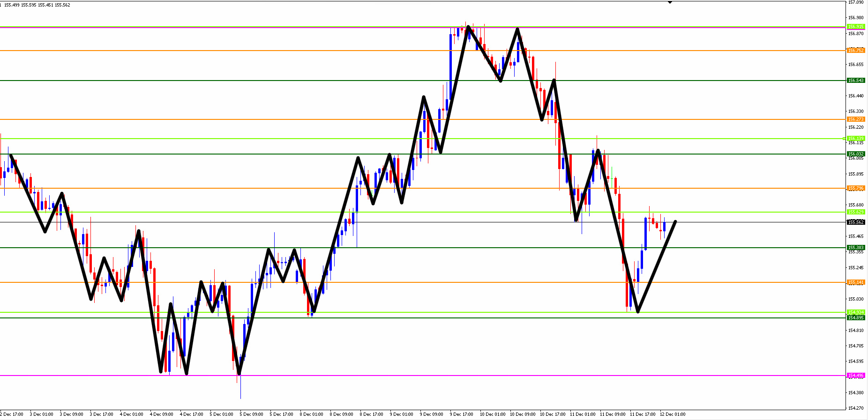Click the '9 Dec 17:00' time axis label
868x420 pixels.
[x=462, y=414]
